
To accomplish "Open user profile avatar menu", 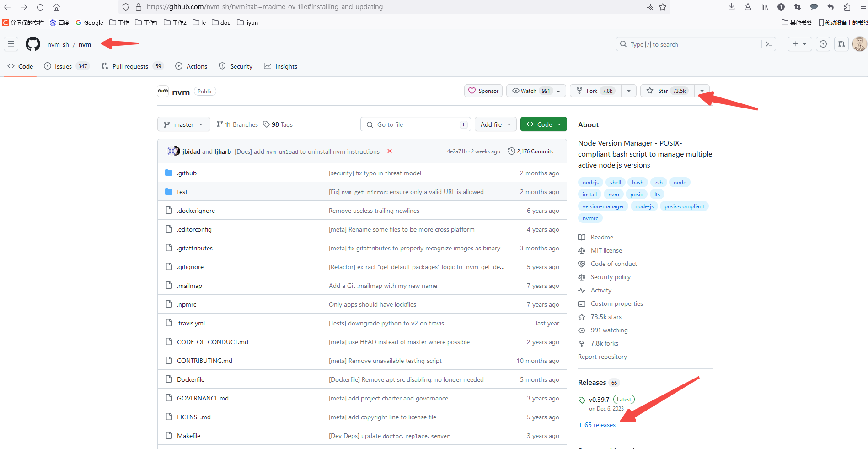I will (x=860, y=44).
